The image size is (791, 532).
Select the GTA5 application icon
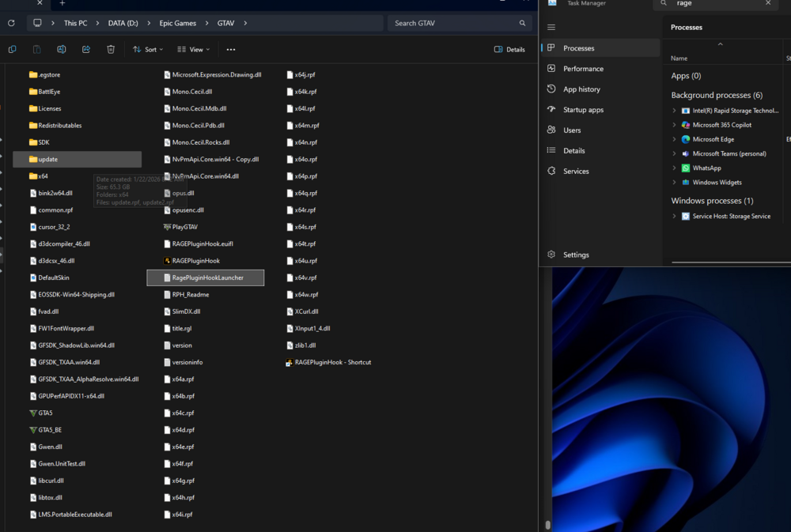tap(32, 413)
